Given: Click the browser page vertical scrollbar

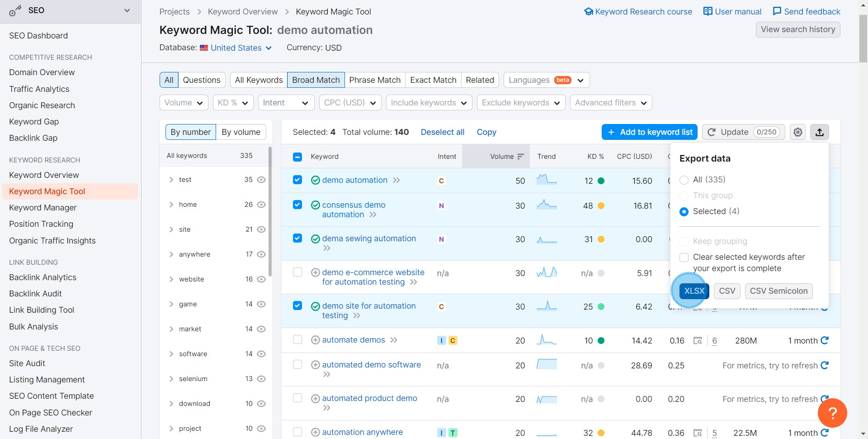Looking at the screenshot, I should pyautogui.click(x=863, y=38).
